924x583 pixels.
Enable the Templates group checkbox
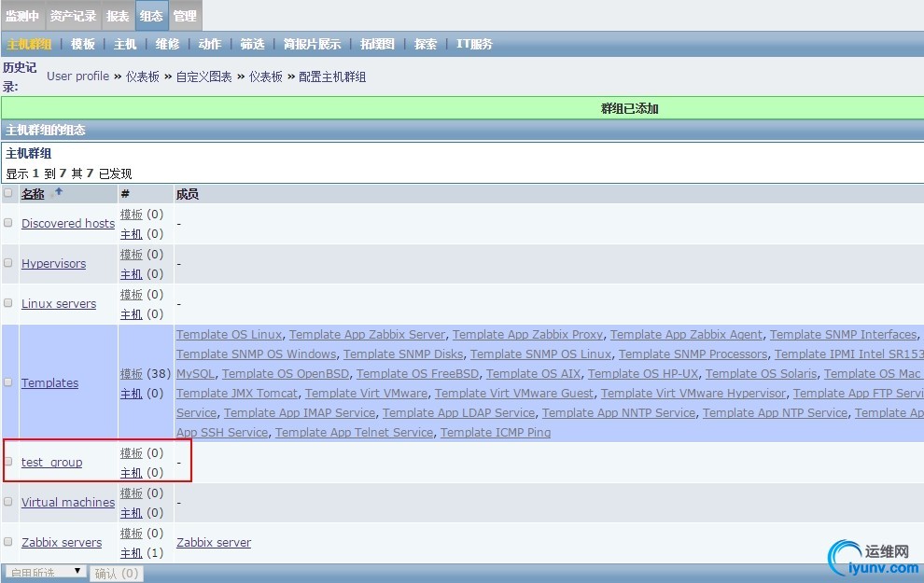(8, 382)
